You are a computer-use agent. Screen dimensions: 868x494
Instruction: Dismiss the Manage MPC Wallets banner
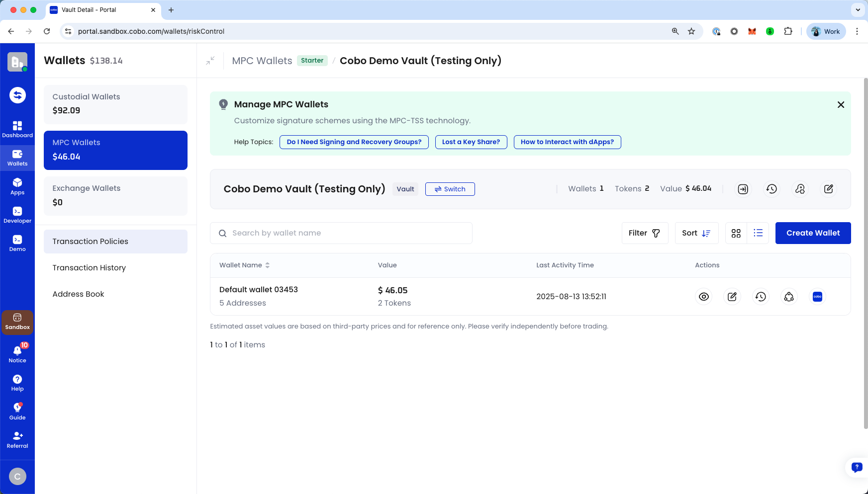[841, 105]
